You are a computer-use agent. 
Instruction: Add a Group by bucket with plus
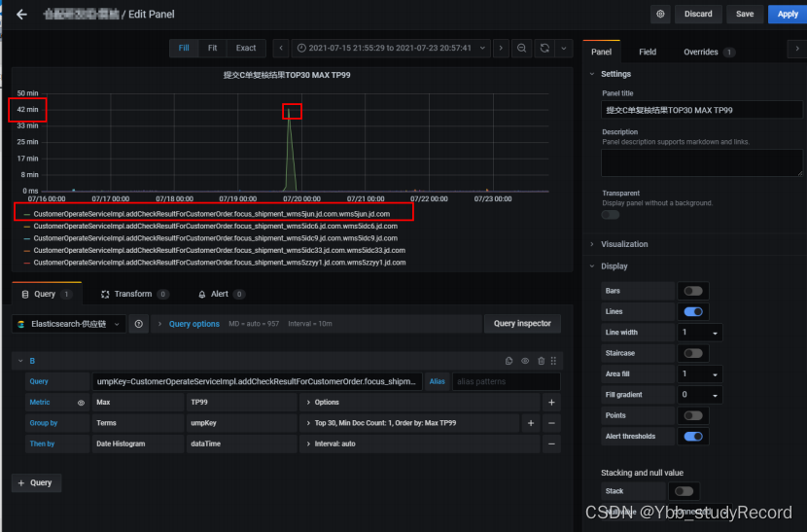[531, 423]
